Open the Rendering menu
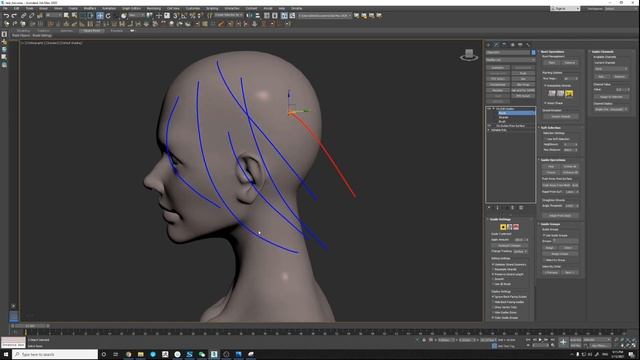 coord(154,8)
